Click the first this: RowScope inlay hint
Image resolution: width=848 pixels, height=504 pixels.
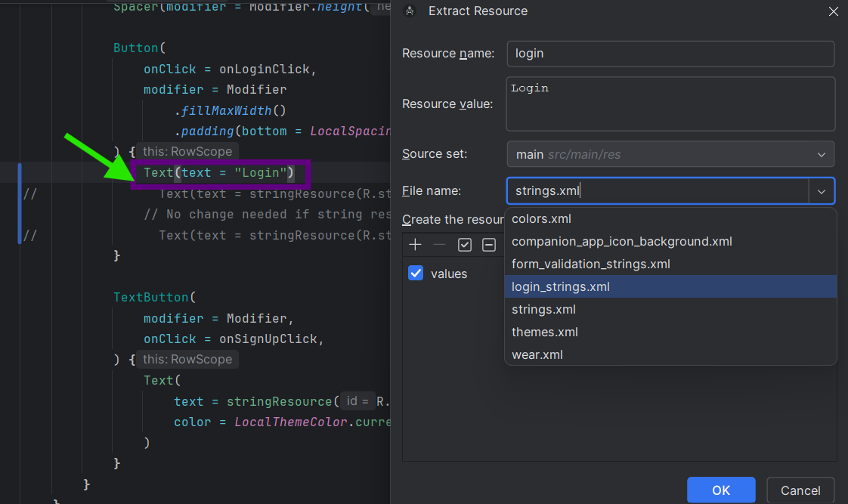point(187,151)
